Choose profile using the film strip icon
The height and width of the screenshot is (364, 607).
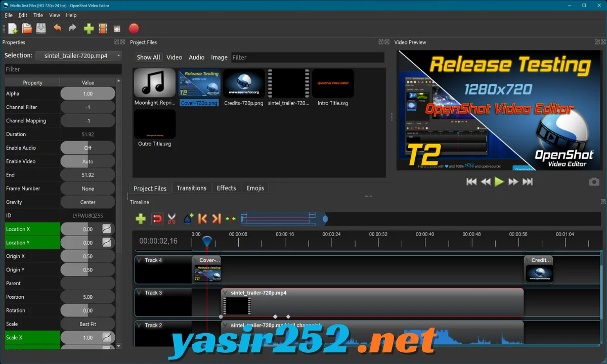[x=103, y=29]
